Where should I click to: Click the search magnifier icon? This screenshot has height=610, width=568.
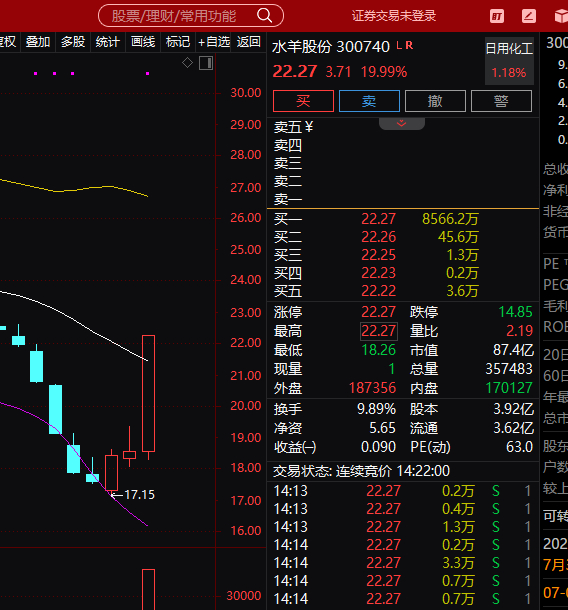pos(265,16)
